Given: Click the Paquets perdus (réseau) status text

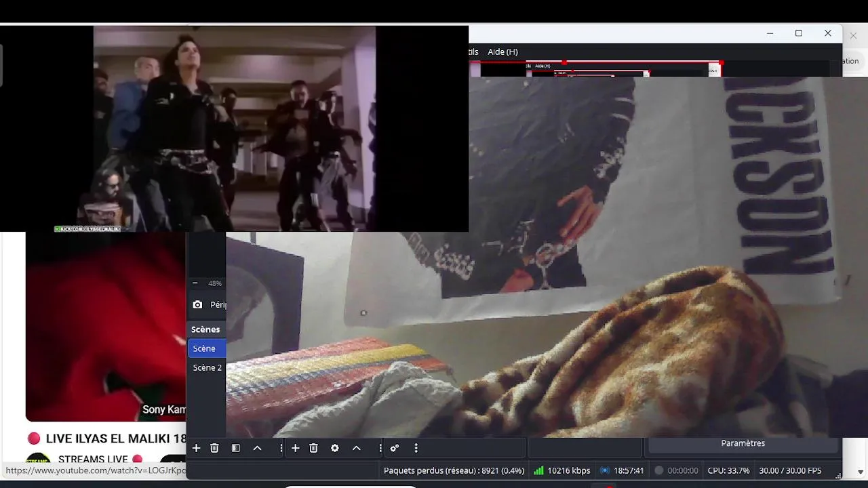Looking at the screenshot, I should click(454, 470).
